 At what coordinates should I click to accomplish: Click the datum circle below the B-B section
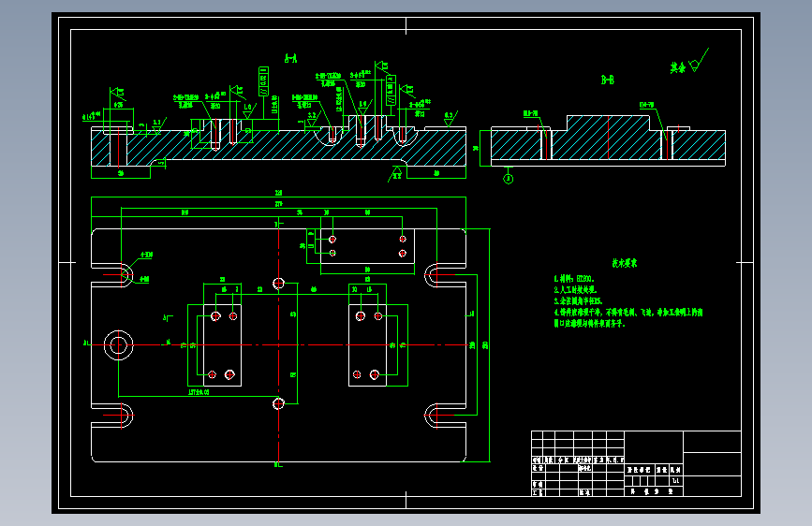[508, 179]
